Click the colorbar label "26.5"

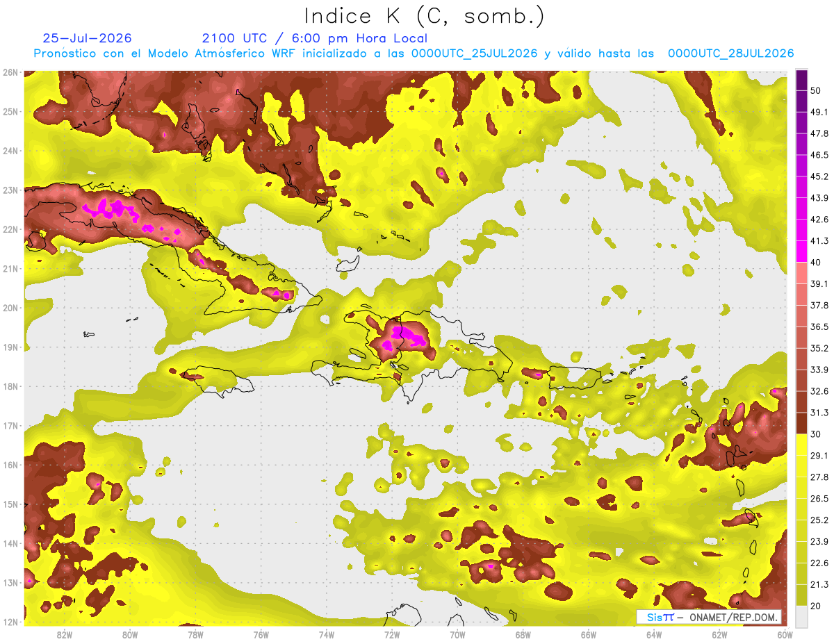pyautogui.click(x=819, y=499)
